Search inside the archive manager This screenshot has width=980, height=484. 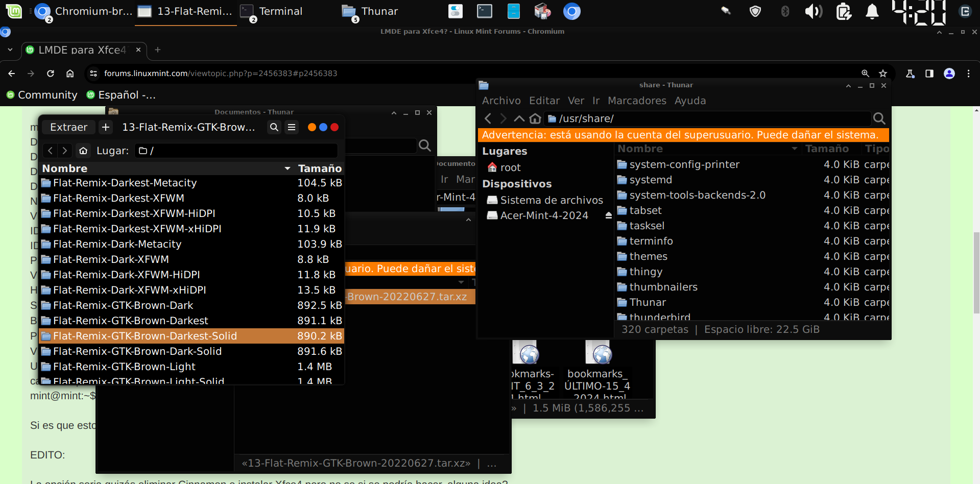pos(274,127)
